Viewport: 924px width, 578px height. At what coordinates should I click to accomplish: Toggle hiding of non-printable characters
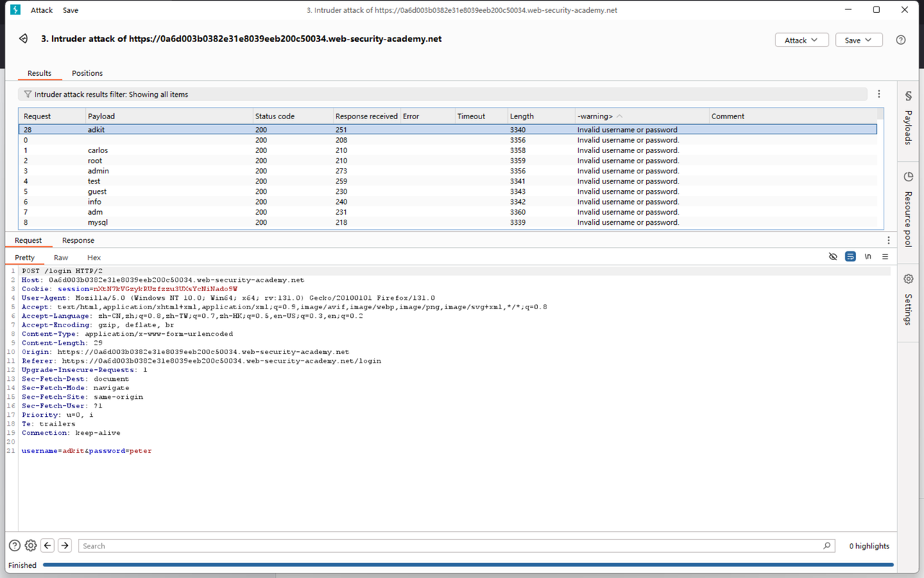point(833,256)
